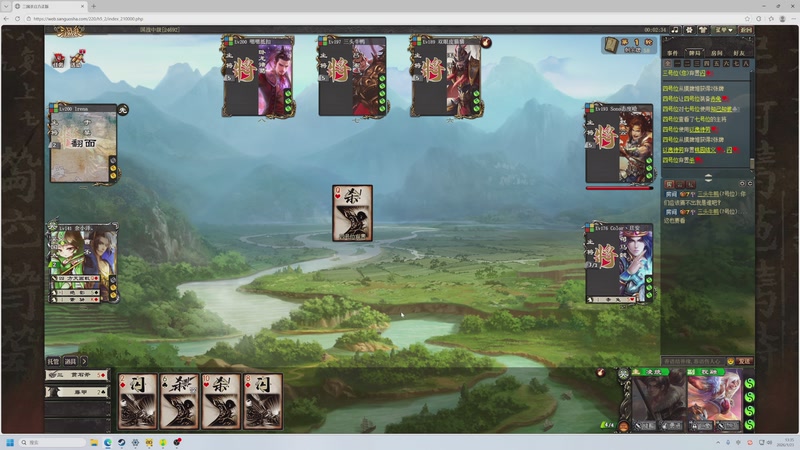Open the emoji face picker

coord(731,361)
